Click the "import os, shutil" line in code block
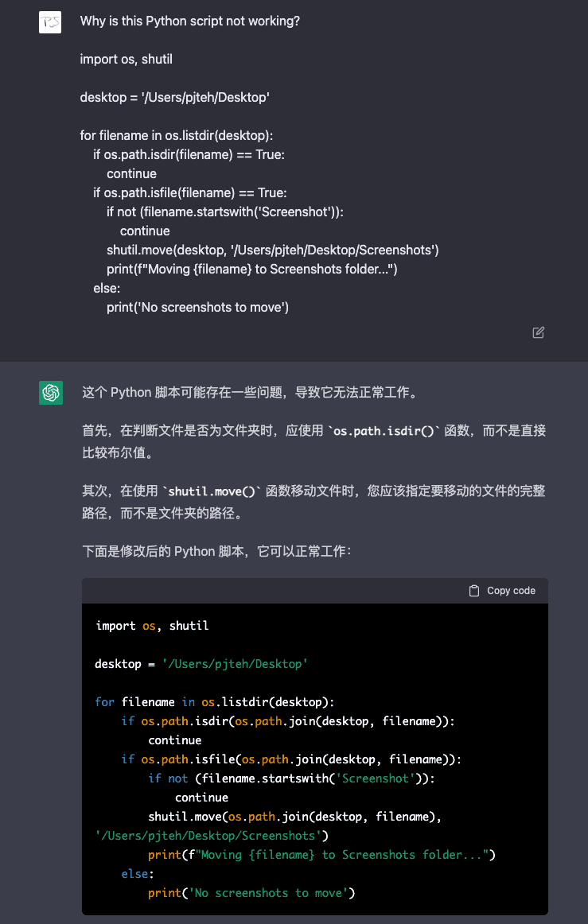This screenshot has height=924, width=588. [152, 626]
